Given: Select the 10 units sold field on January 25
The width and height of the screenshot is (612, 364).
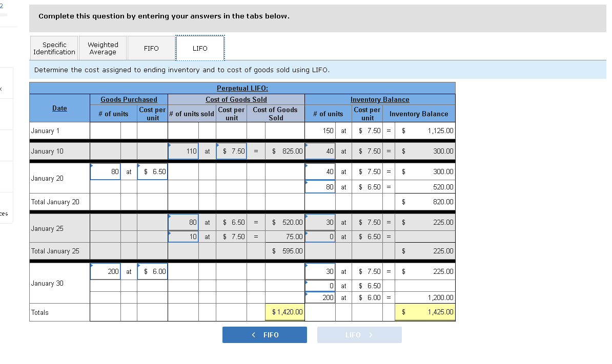Looking at the screenshot, I should pyautogui.click(x=183, y=237).
